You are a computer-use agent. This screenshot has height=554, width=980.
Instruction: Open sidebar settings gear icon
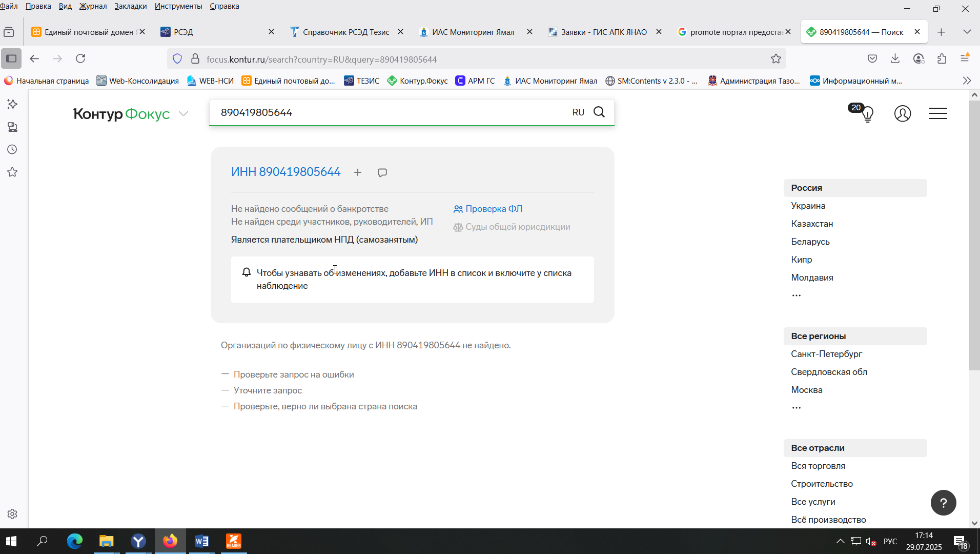(12, 514)
